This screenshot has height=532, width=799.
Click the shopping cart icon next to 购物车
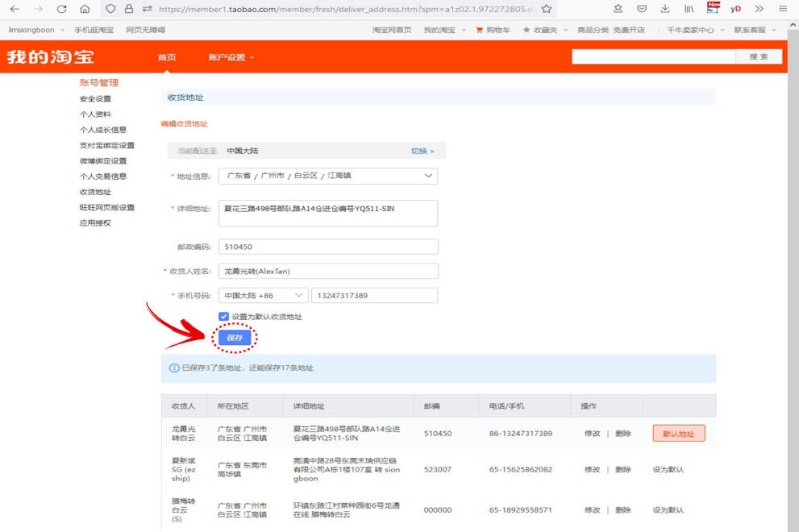point(479,30)
